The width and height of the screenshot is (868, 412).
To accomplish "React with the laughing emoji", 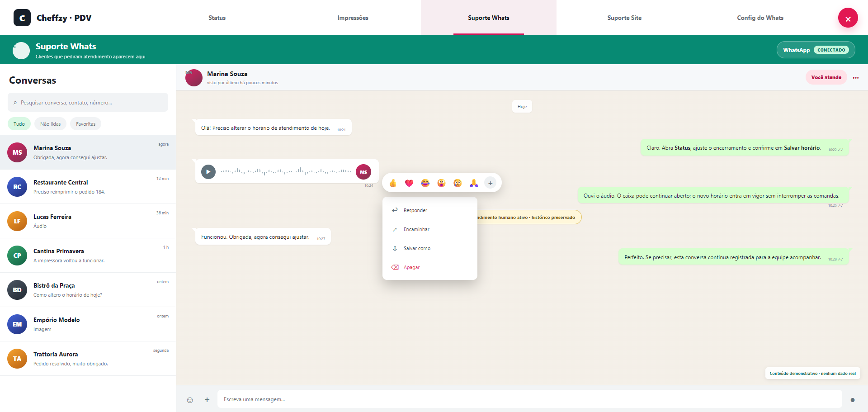I will pyautogui.click(x=425, y=183).
